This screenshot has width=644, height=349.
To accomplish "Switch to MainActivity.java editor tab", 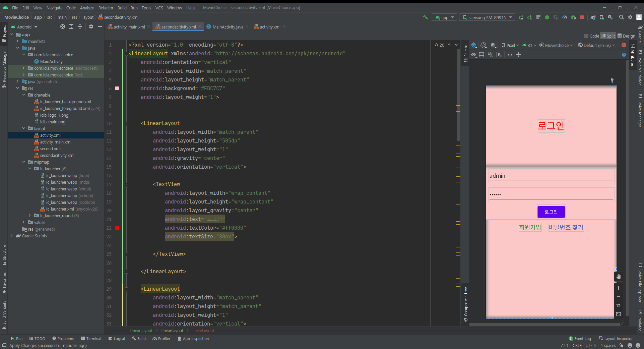I will coord(228,27).
